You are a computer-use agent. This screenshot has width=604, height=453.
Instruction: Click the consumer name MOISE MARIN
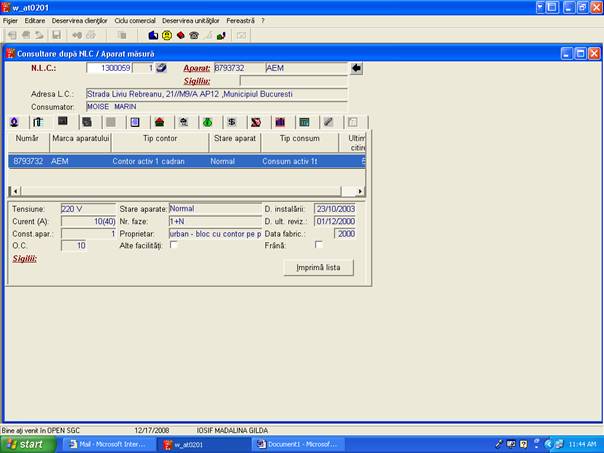[217, 107]
